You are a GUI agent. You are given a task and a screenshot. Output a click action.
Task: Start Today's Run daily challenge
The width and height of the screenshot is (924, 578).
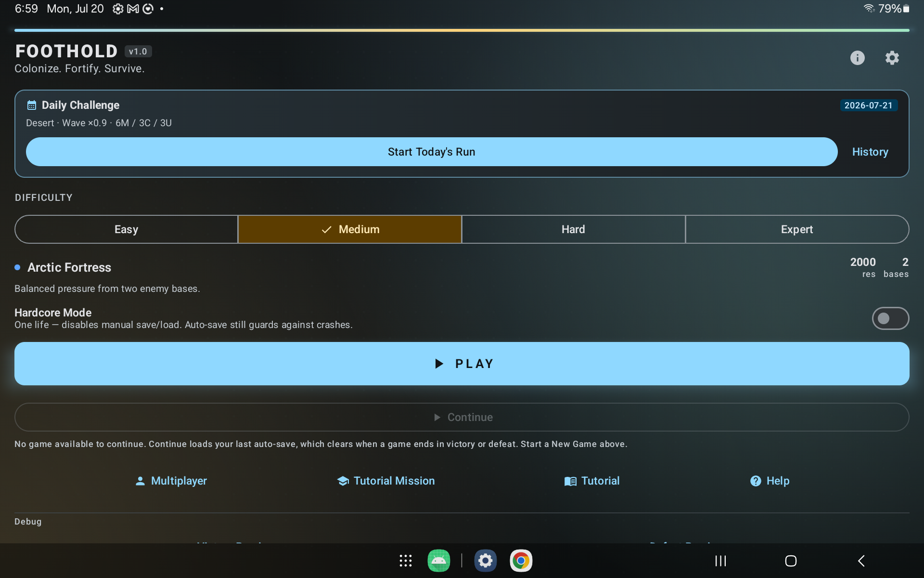pos(432,152)
